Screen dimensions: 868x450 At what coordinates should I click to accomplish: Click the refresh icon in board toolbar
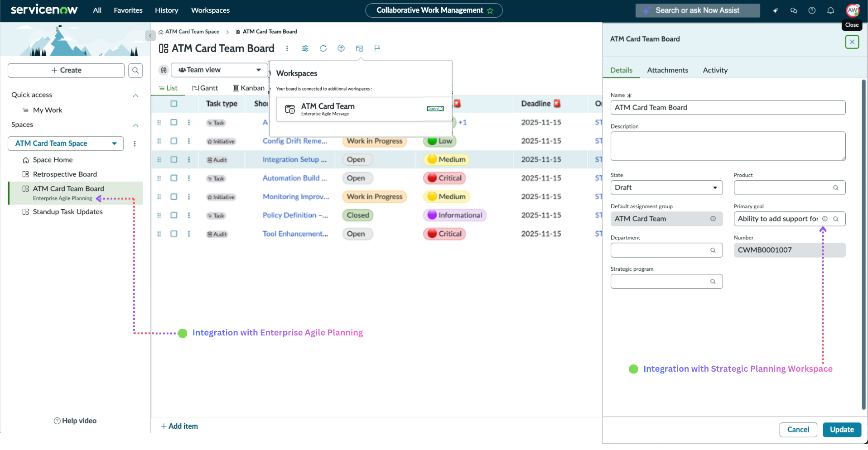click(323, 48)
